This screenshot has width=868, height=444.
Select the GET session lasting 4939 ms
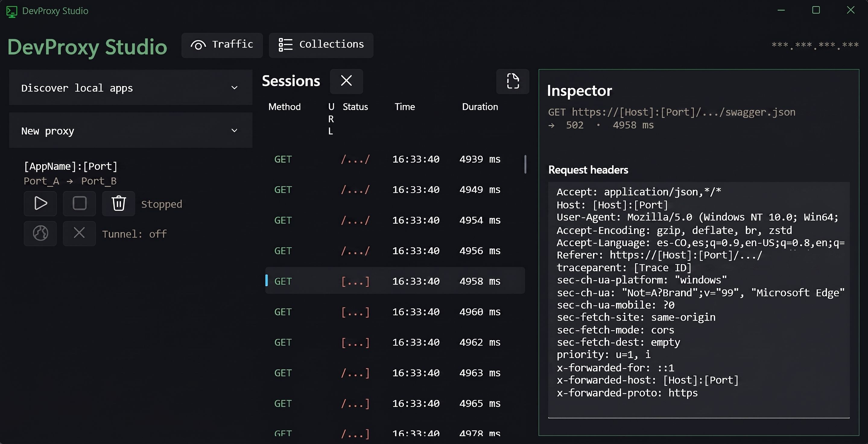(395, 159)
